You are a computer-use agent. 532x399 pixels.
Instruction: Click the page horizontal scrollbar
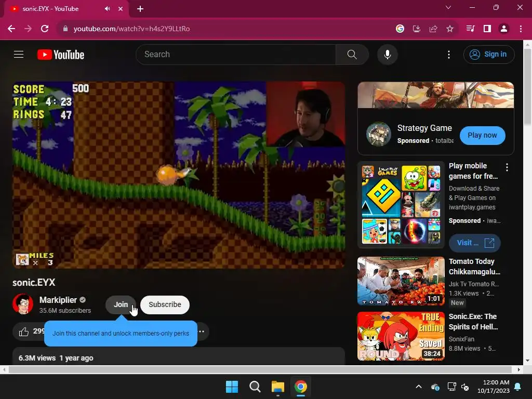pyautogui.click(x=260, y=369)
